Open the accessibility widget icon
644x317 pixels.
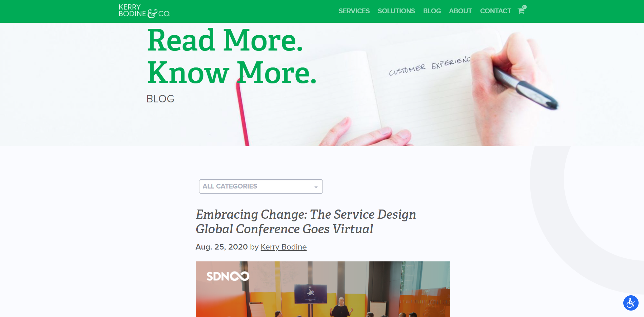tap(631, 303)
